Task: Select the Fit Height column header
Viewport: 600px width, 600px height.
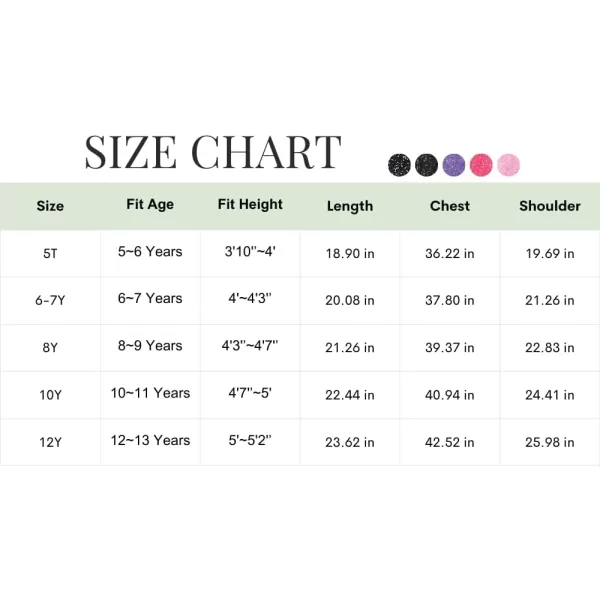Action: (250, 205)
